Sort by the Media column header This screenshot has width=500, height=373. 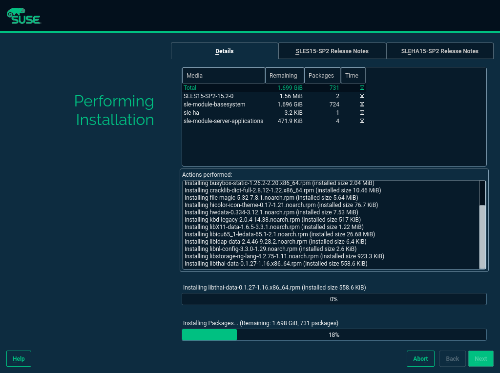pyautogui.click(x=224, y=75)
